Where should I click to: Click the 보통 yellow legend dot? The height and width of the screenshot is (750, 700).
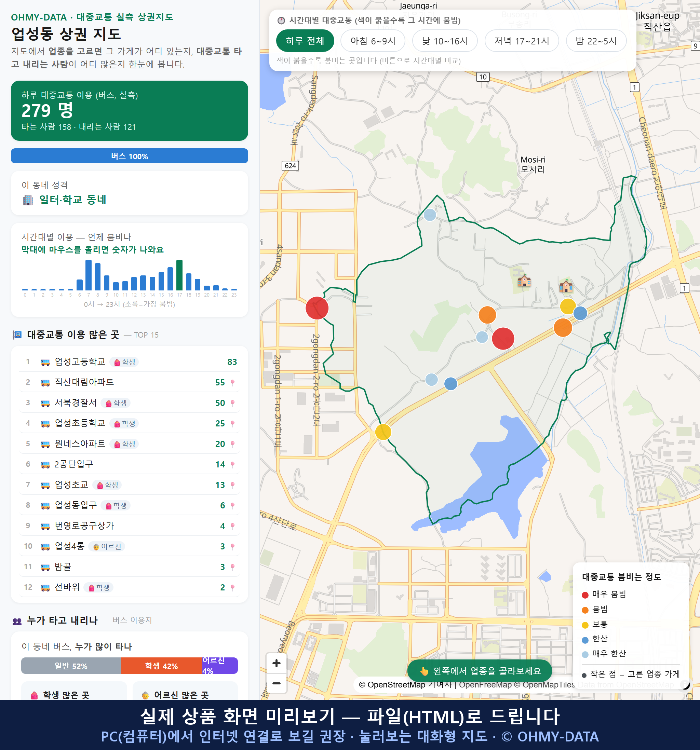coord(585,625)
